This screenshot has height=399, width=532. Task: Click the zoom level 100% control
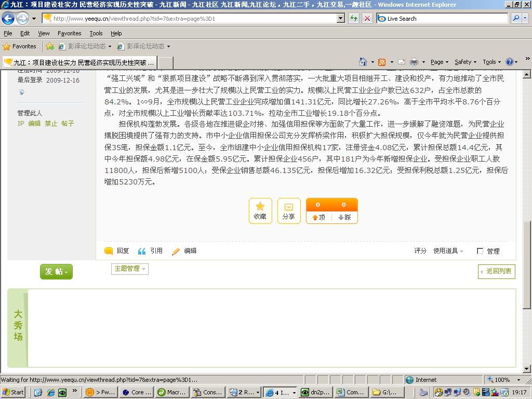coord(504,380)
